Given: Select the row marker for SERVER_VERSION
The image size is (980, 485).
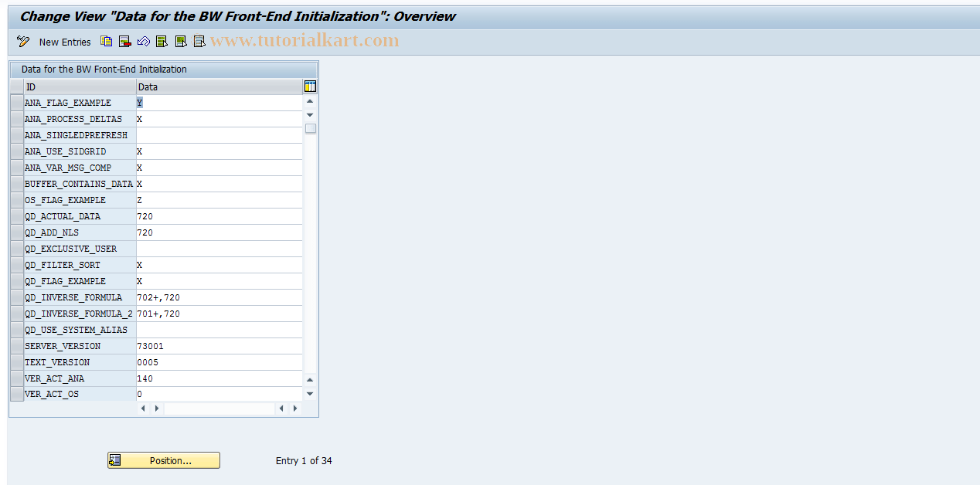Looking at the screenshot, I should click(x=15, y=346).
